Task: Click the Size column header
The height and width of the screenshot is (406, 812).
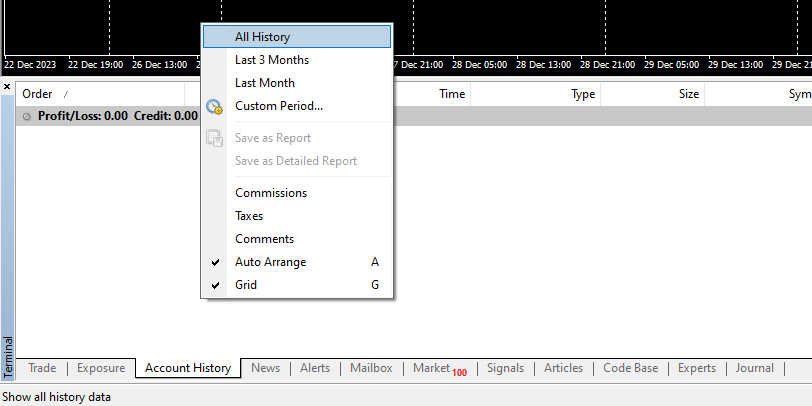Action: click(x=689, y=94)
